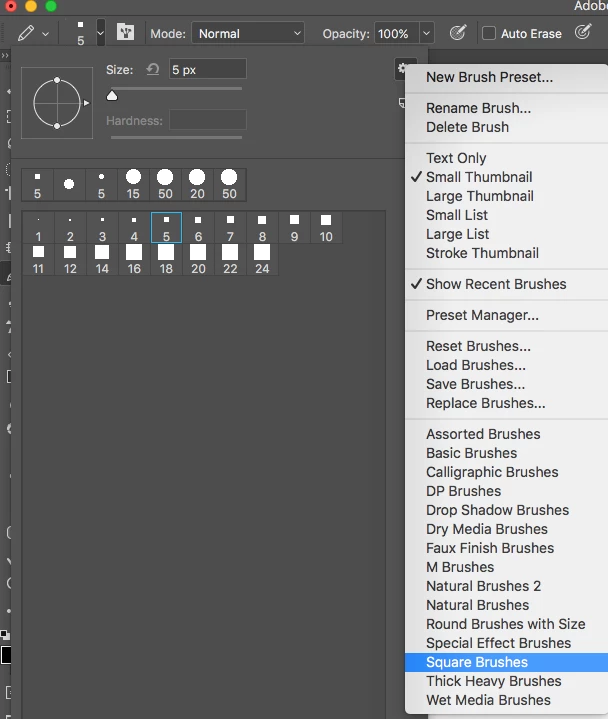
Task: Load the Wet Media Brushes set
Action: point(506,700)
